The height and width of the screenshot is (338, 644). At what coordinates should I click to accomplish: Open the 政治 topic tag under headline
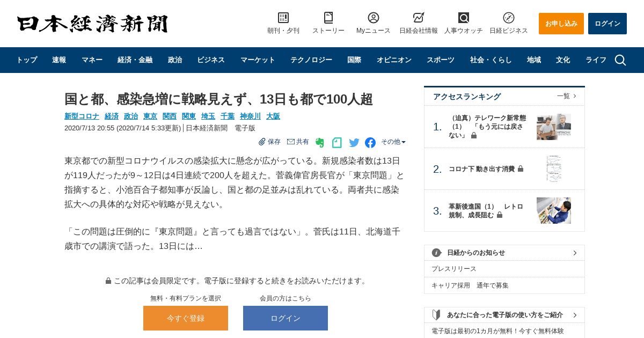[131, 116]
